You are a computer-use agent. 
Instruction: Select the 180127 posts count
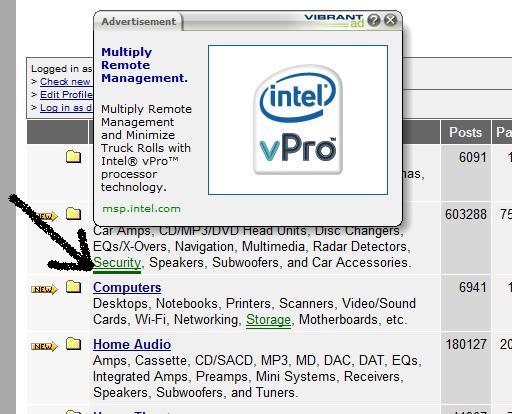466,344
